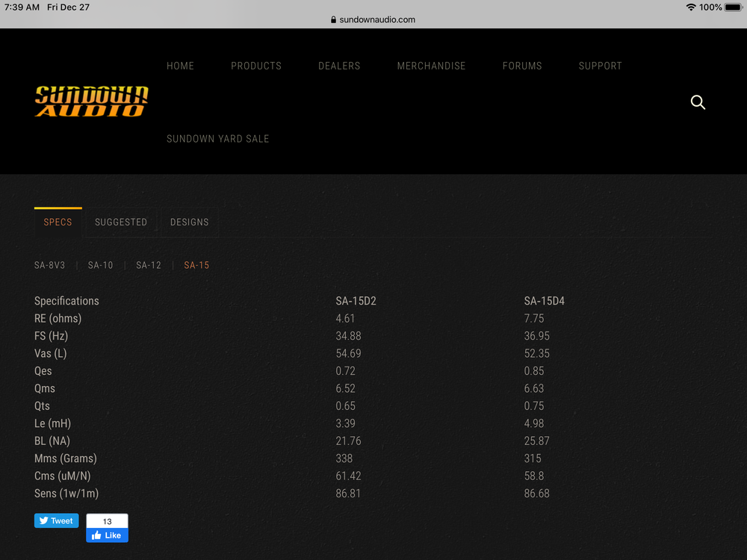Click the Cms (uM/N) row label
The image size is (747, 560).
click(x=63, y=476)
